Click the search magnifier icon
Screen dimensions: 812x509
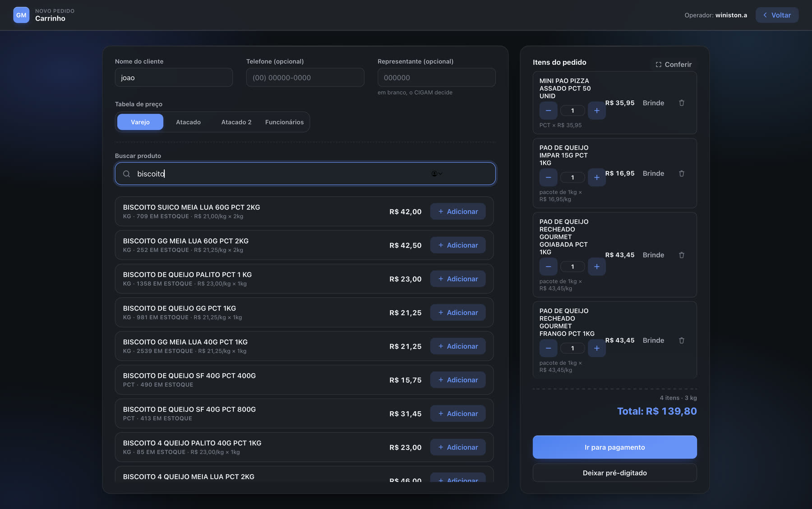[127, 174]
